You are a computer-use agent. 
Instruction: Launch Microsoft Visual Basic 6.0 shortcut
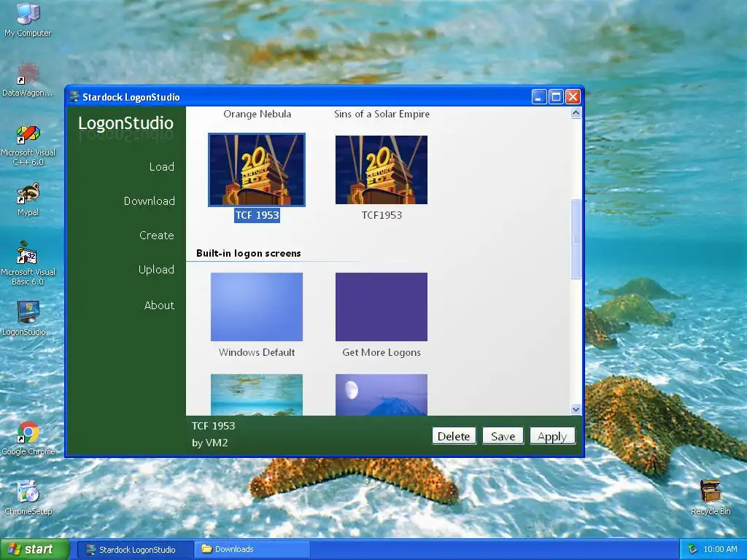click(x=28, y=264)
